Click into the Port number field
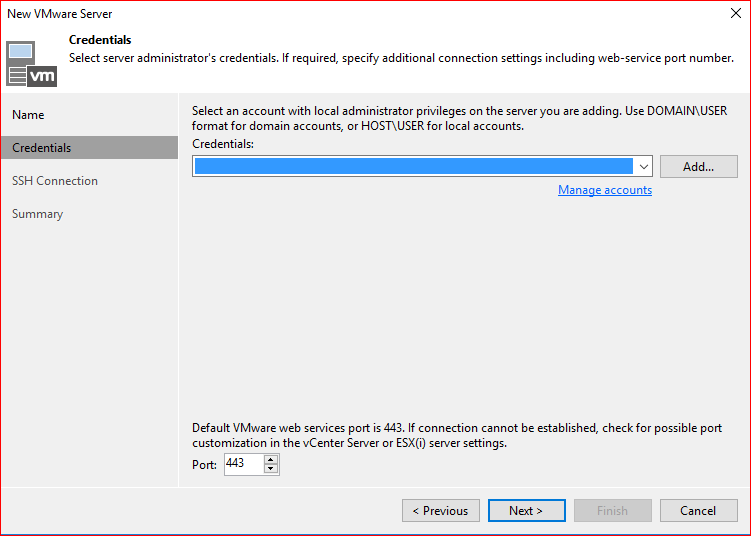The width and height of the screenshot is (751, 536). 243,464
